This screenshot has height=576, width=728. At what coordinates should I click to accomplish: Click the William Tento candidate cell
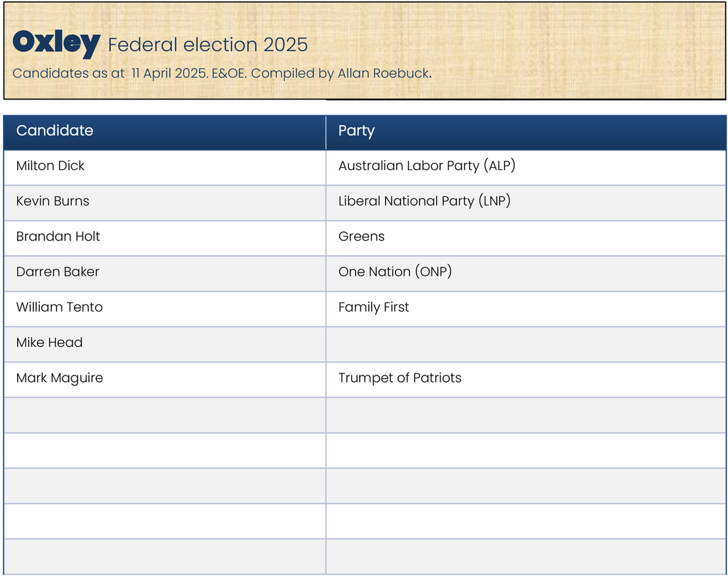59,307
